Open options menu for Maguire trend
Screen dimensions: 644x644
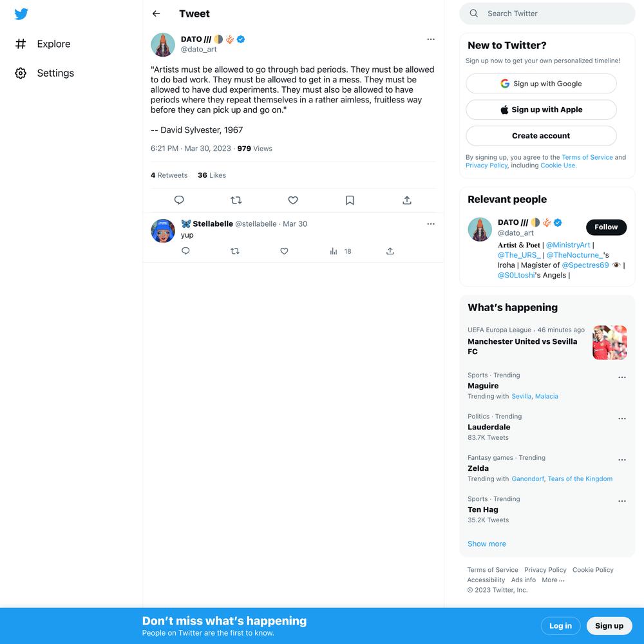tap(622, 377)
